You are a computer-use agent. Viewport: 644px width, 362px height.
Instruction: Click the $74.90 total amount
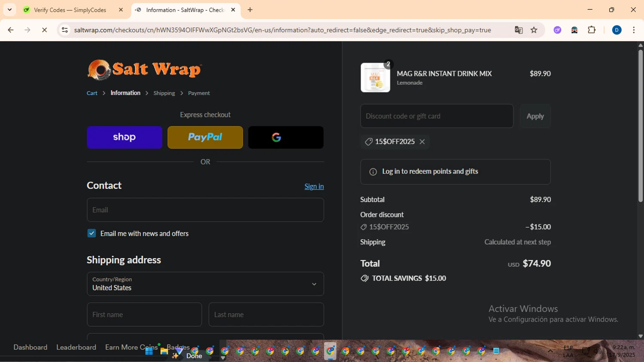click(x=537, y=263)
